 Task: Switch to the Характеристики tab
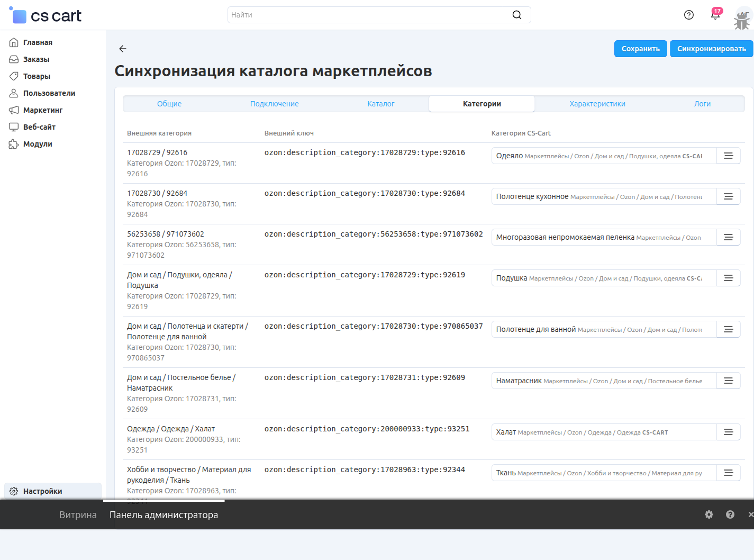pyautogui.click(x=597, y=104)
